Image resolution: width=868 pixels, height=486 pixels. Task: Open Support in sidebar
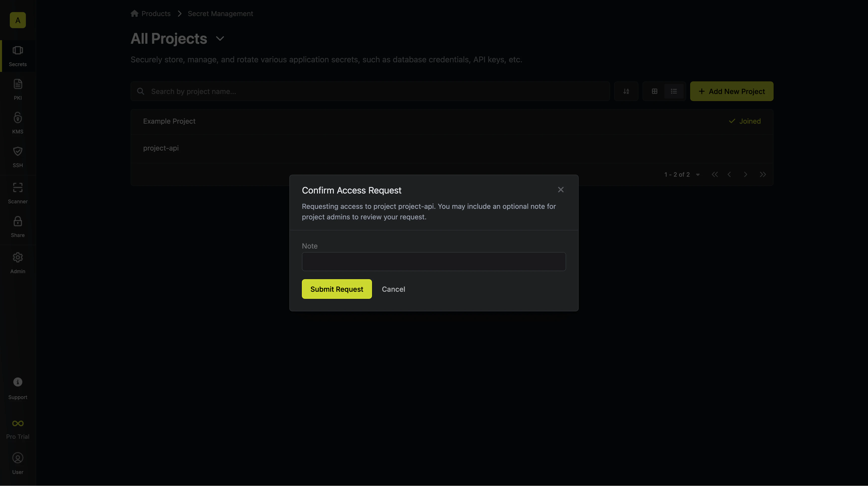[18, 389]
